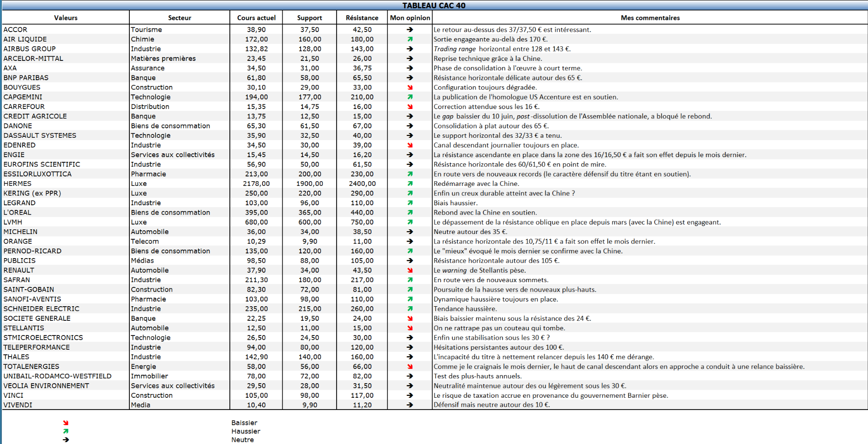Click the green arrow in SCHNEIDER ELECTRIC row

coord(410,309)
